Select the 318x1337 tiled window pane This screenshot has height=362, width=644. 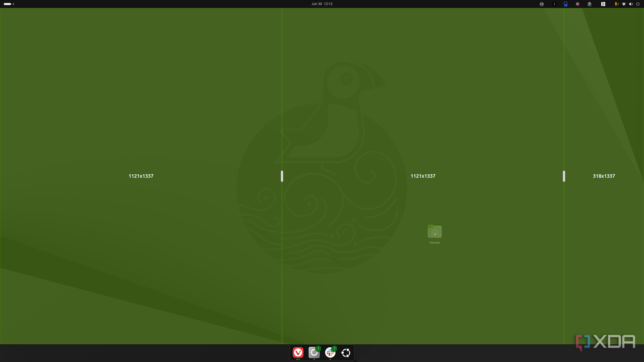[x=604, y=176]
